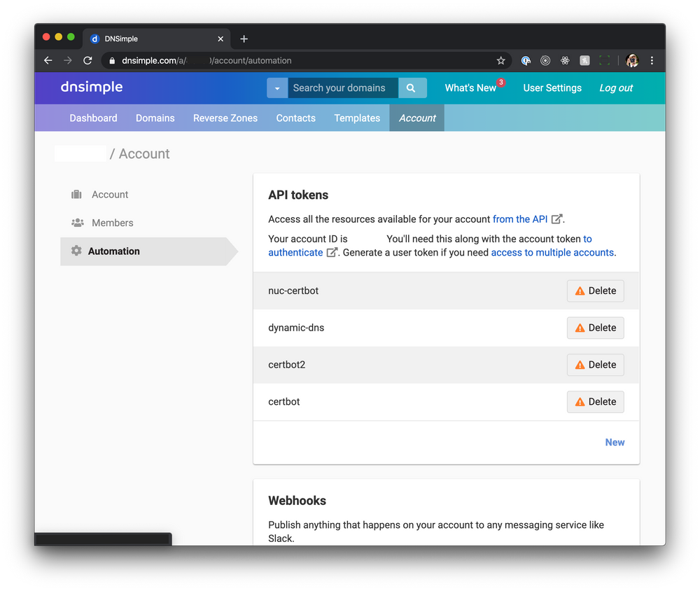700x591 pixels.
Task: Open Chrome's three-dot menu
Action: (x=652, y=60)
